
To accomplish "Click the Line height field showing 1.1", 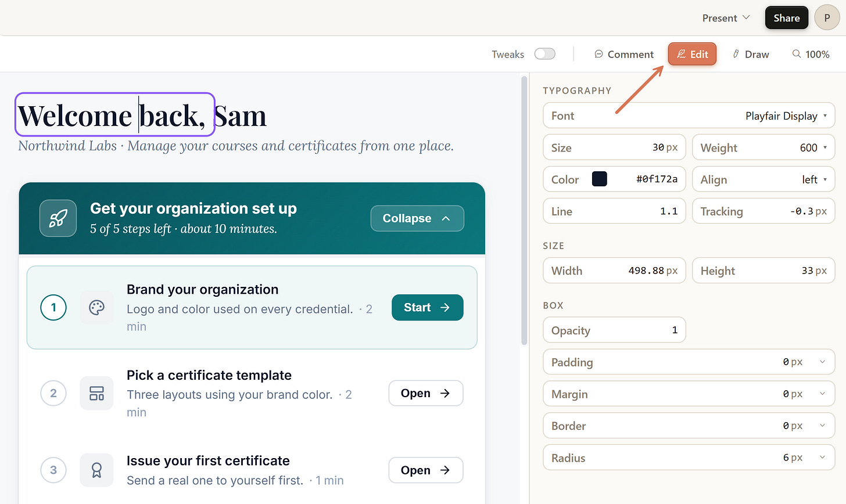I will [x=614, y=211].
